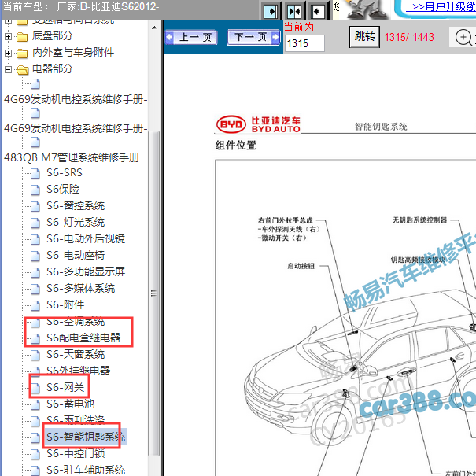The image size is (476, 476).
Task: Click the page icon beside S6-窗控系统
Action: pos(35,206)
